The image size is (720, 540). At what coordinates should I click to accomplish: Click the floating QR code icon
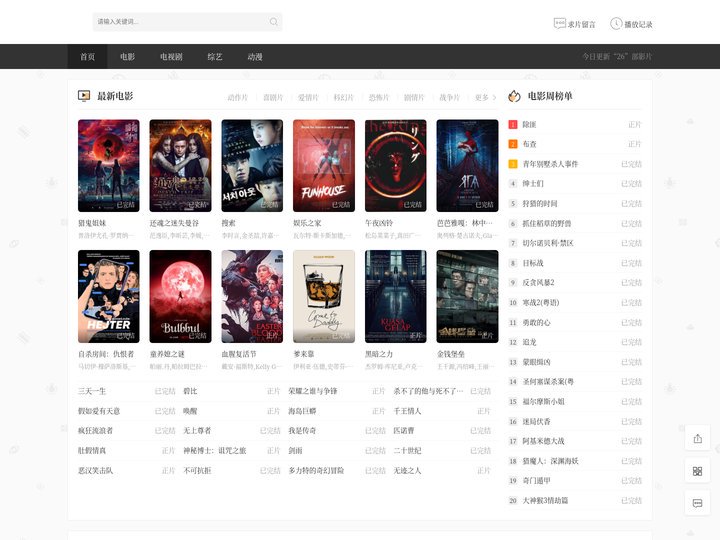pos(698,471)
